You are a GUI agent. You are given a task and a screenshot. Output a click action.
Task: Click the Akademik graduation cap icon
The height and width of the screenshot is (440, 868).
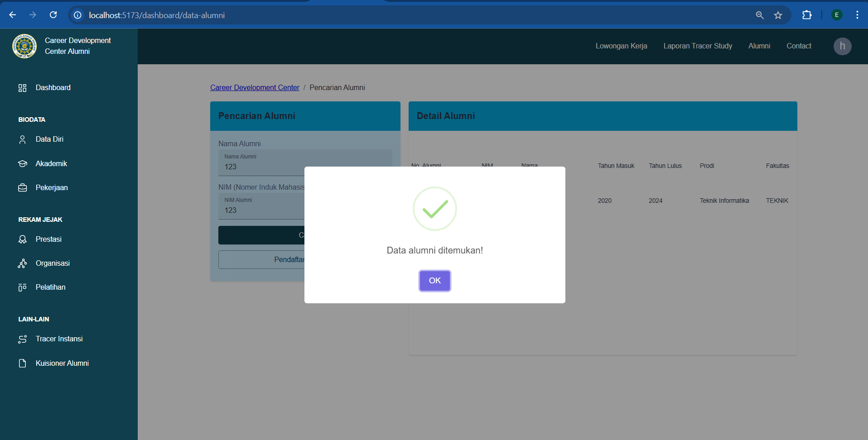tap(22, 164)
